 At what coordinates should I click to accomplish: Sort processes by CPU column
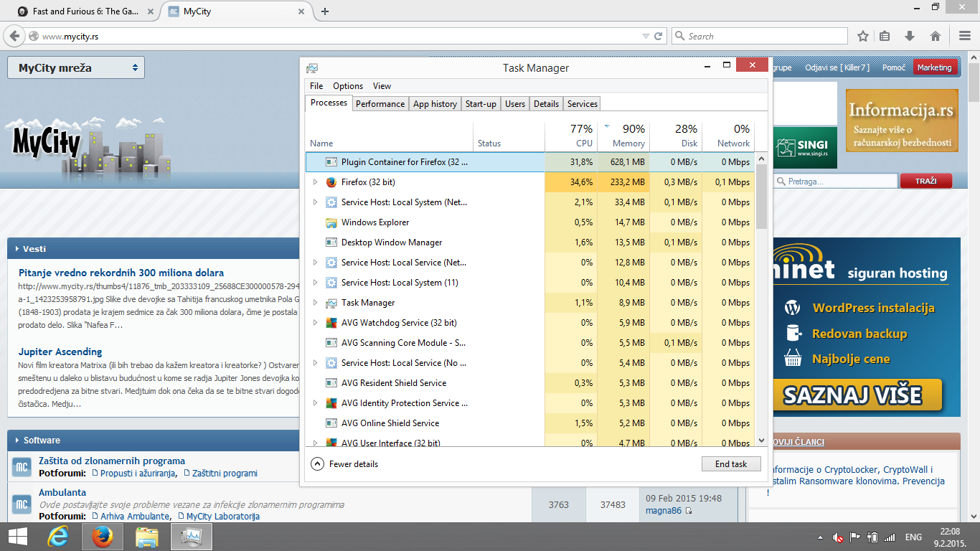pos(570,136)
